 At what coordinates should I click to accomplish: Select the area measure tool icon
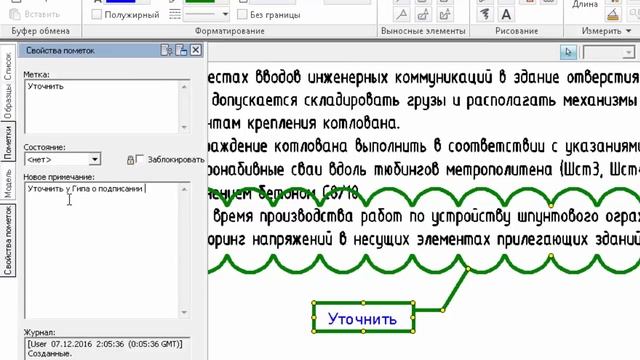point(613,15)
